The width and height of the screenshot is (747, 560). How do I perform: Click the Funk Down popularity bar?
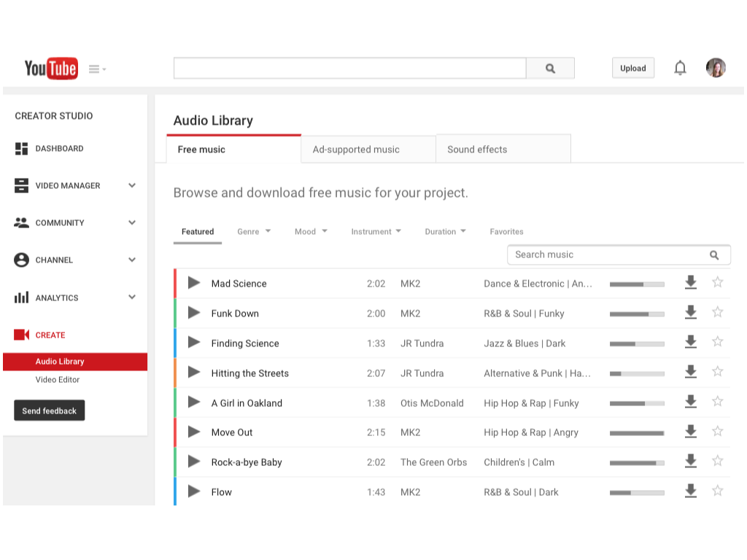637,314
